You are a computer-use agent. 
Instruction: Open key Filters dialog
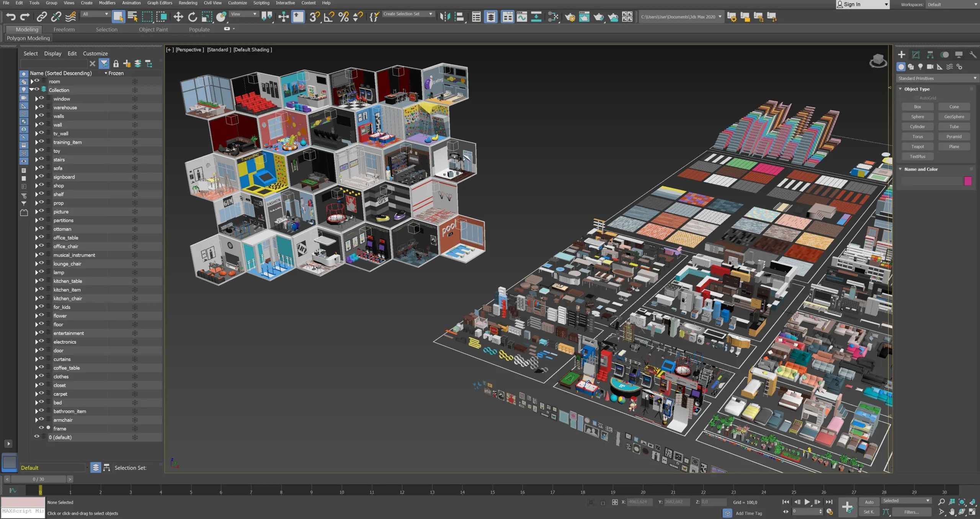click(x=911, y=512)
